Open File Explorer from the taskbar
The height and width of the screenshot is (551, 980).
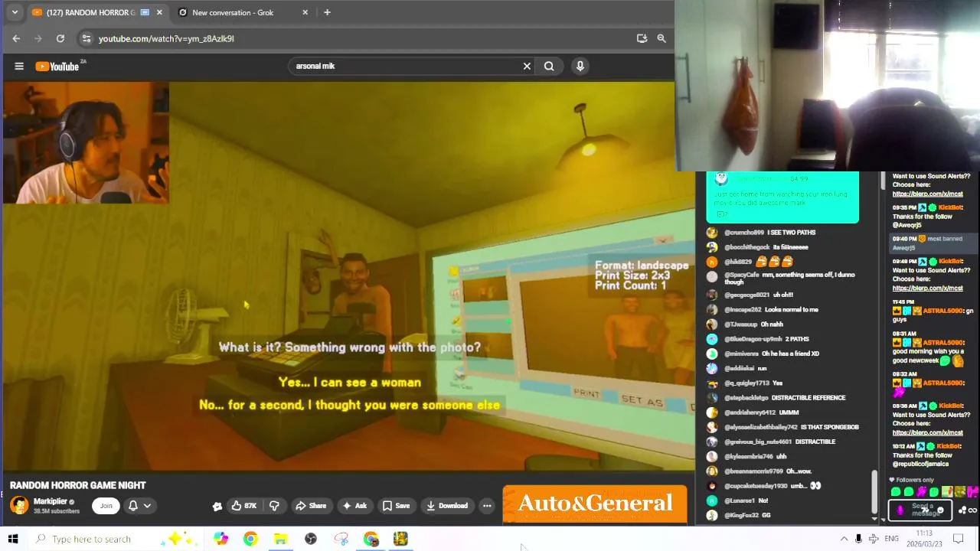point(281,539)
